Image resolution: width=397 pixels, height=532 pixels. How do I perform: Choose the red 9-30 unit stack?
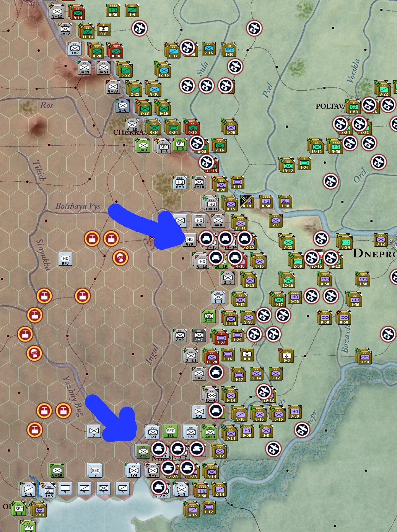[192, 127]
